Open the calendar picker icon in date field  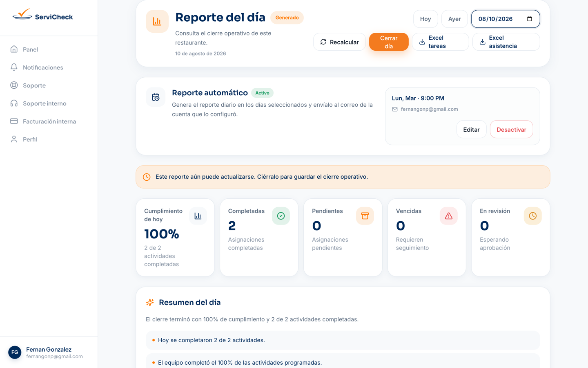[x=530, y=19]
